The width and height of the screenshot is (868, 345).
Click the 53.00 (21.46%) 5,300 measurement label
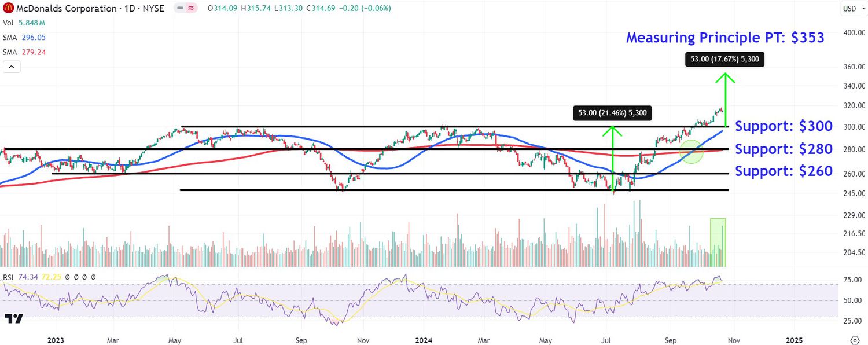612,113
